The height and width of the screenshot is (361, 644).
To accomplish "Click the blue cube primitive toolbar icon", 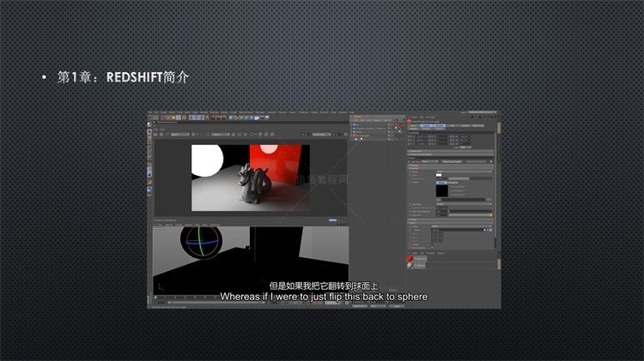I will pos(231,117).
